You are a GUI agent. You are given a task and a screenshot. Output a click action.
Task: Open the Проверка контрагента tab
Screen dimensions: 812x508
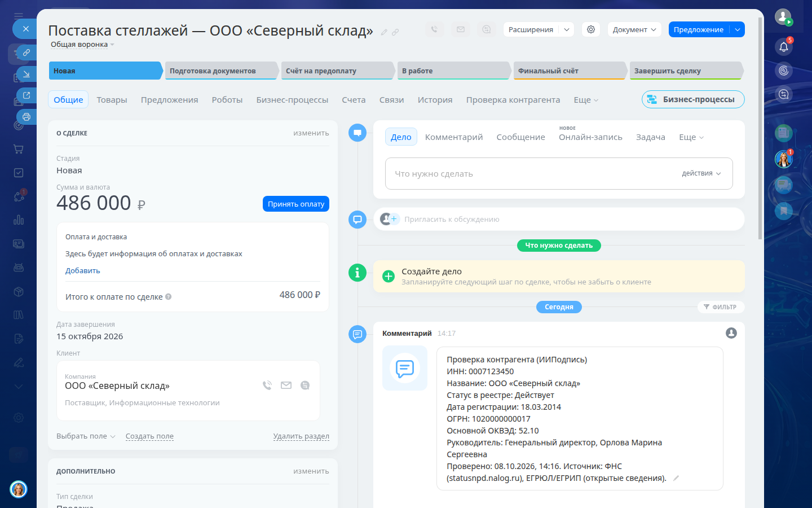(x=513, y=100)
